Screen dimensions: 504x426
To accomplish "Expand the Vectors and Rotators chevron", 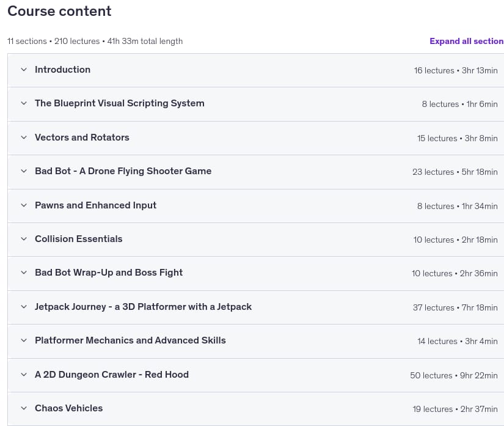I will [x=24, y=138].
